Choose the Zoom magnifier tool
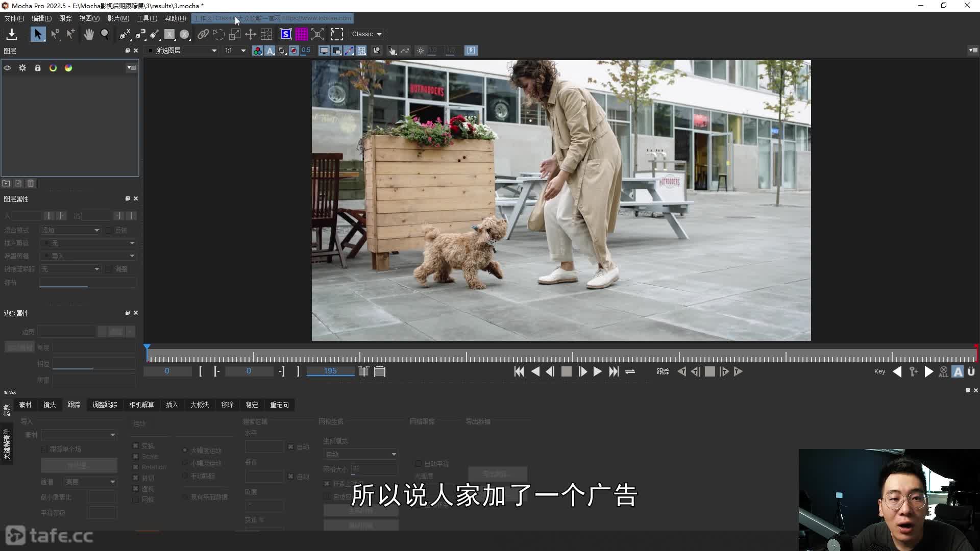Screen dimensions: 980x551 click(x=105, y=34)
